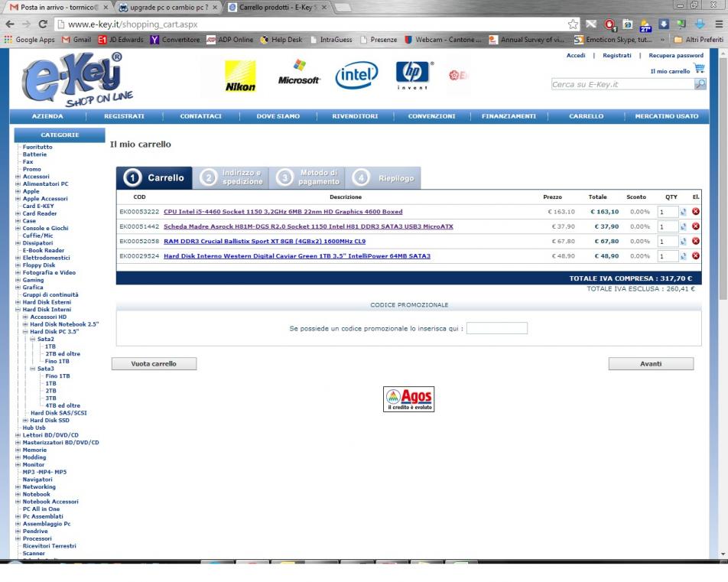Expand the Accessori category tree node
The width and height of the screenshot is (728, 582).
pos(16,176)
